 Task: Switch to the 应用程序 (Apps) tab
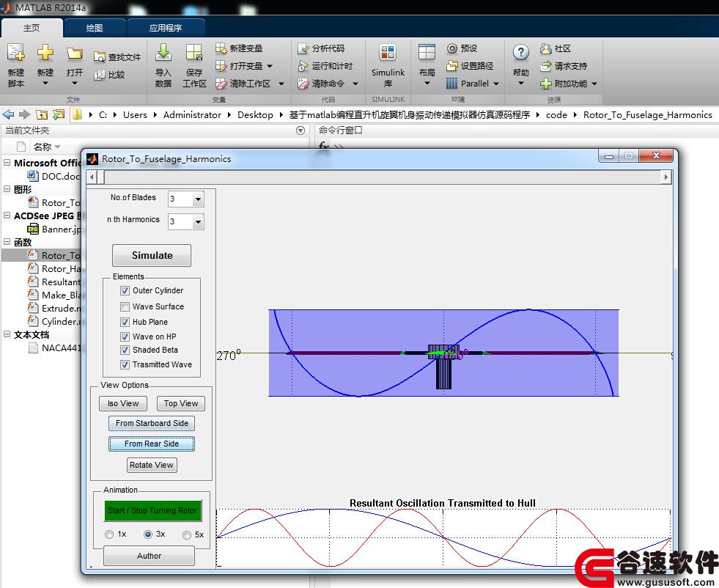coord(166,28)
